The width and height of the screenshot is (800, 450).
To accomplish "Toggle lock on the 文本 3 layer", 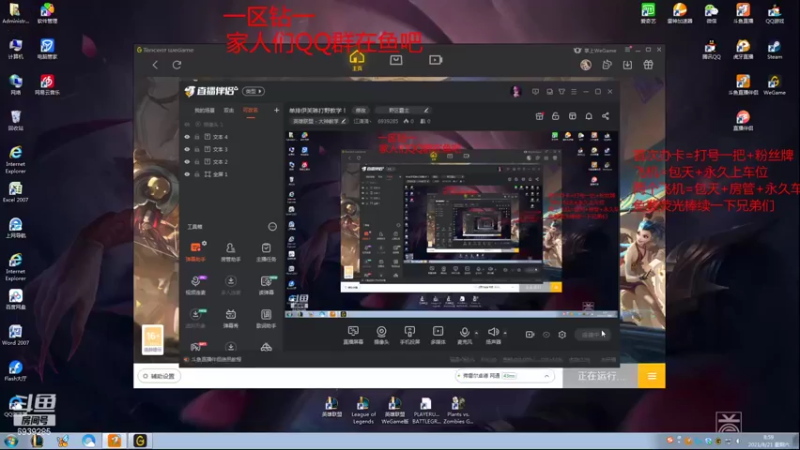I will [x=197, y=149].
